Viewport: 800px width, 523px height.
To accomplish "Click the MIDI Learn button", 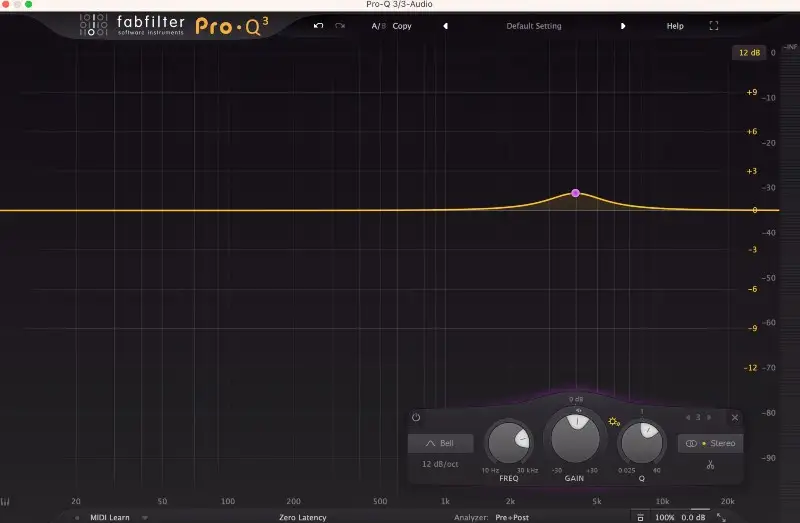I will click(x=111, y=517).
